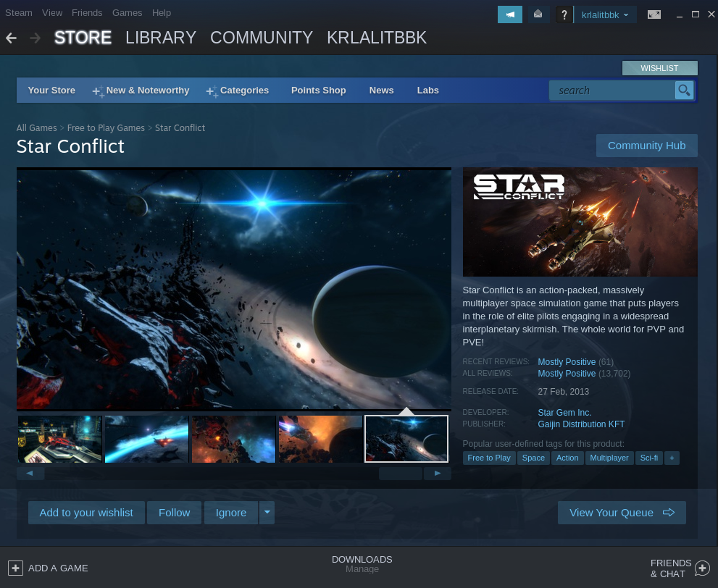The height and width of the screenshot is (588, 718).
Task: Advance screenshots with the right carousel arrow
Action: [x=437, y=473]
